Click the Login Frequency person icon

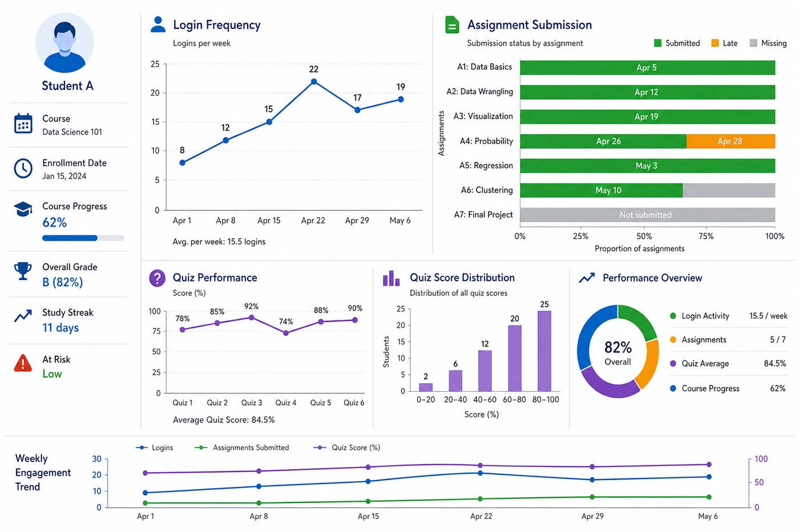pos(158,25)
